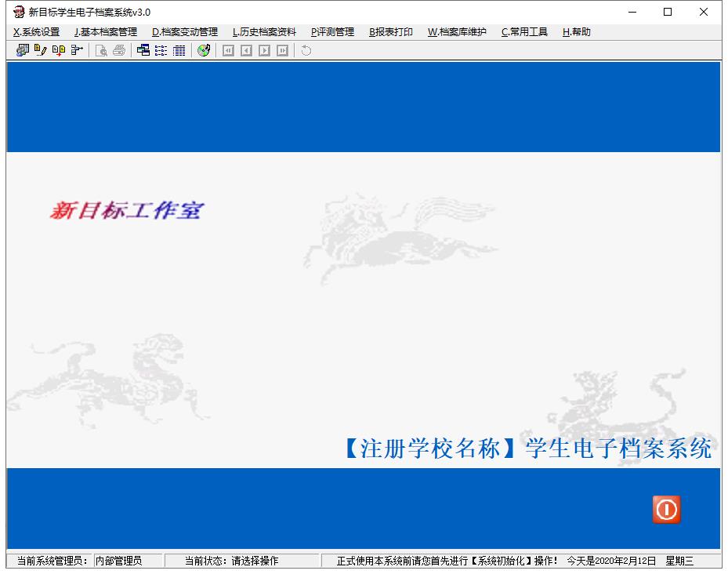Go to next record navigation icon

pyautogui.click(x=265, y=50)
